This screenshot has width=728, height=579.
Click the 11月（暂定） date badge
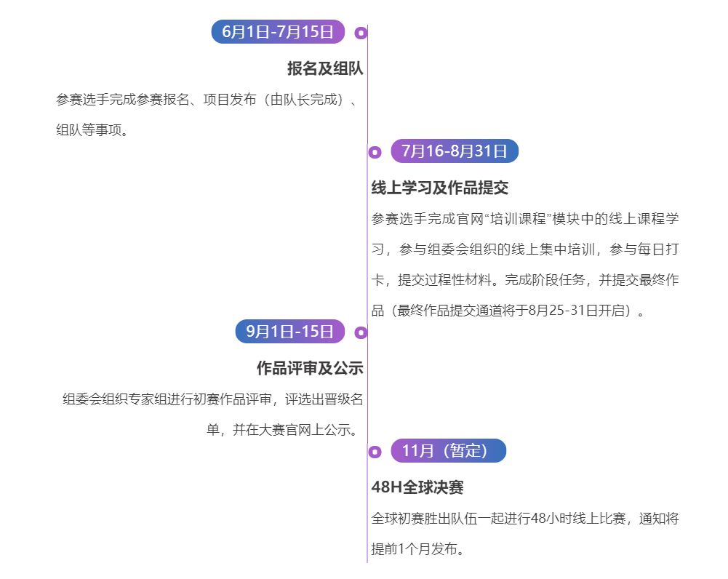[x=448, y=451]
